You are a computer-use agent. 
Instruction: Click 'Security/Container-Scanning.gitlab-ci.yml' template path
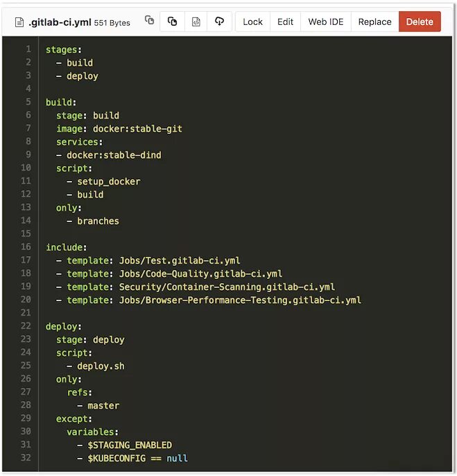(227, 287)
